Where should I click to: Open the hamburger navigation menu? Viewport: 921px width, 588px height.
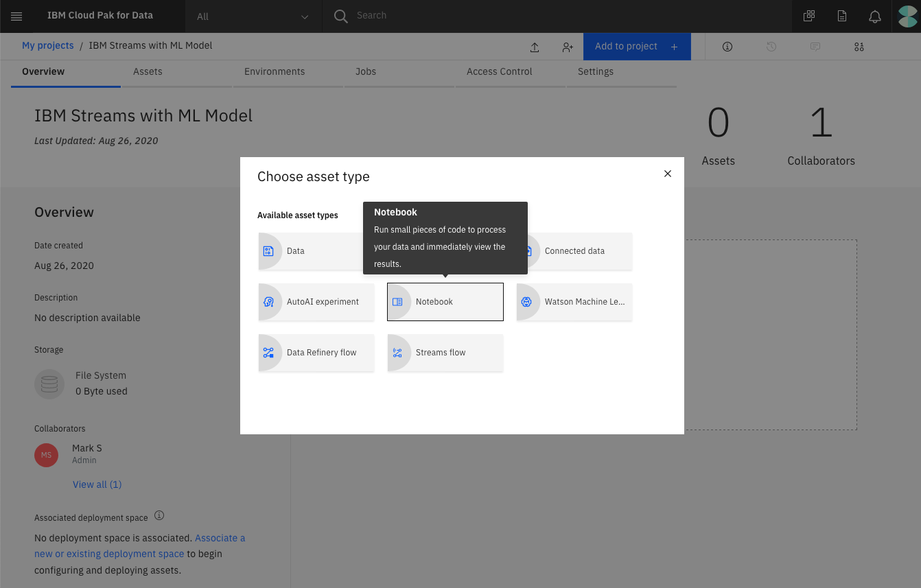[16, 16]
